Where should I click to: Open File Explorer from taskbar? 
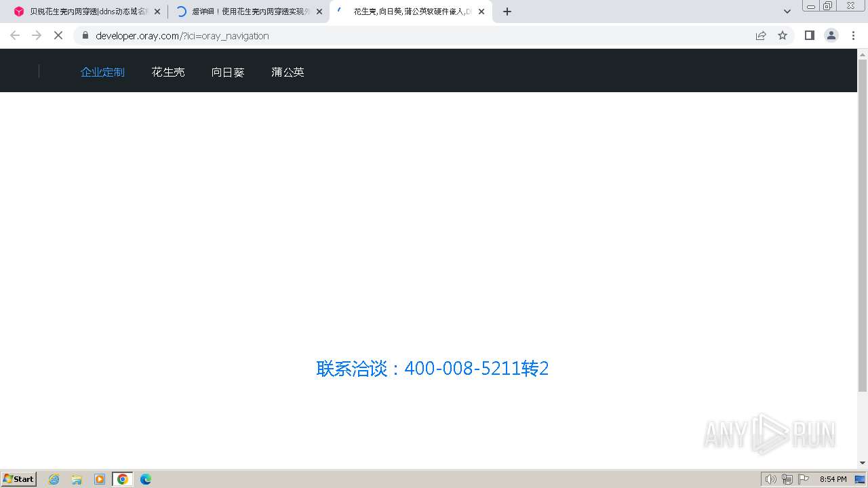pyautogui.click(x=77, y=479)
